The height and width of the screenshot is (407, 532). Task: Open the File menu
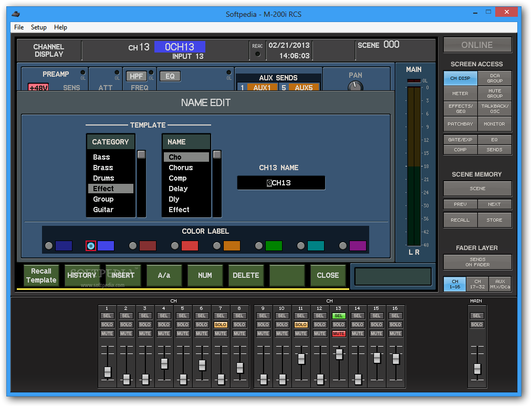tap(19, 27)
